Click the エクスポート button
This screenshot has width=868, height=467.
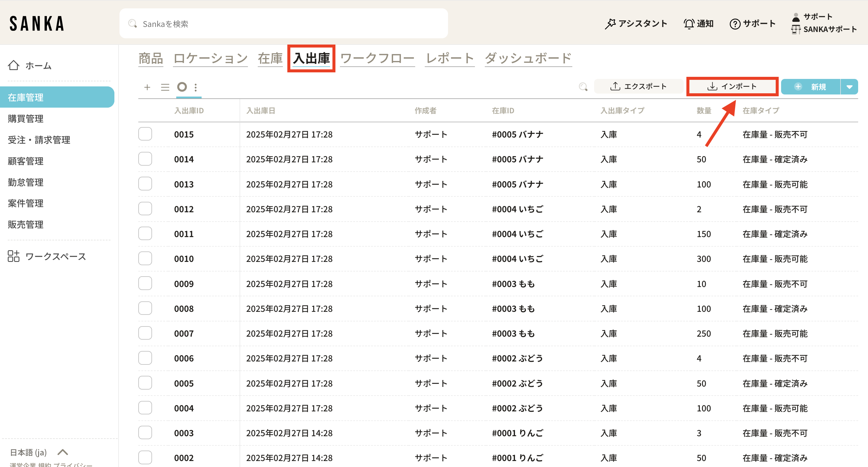(x=638, y=87)
